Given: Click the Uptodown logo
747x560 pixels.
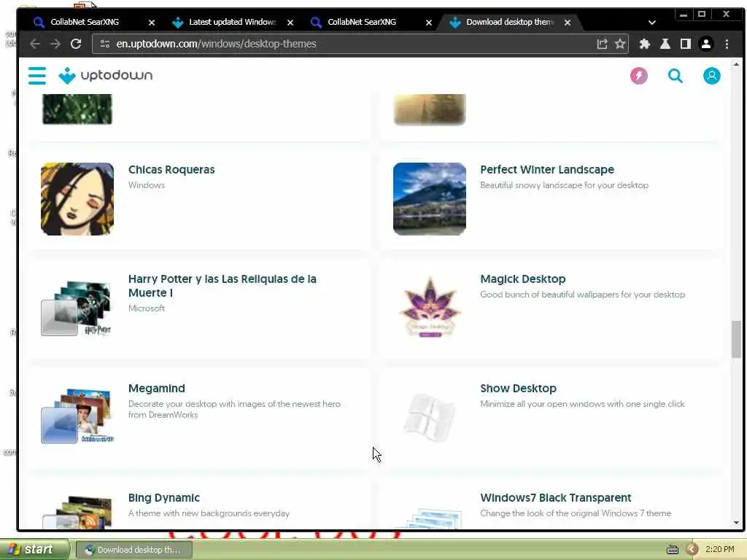Looking at the screenshot, I should pyautogui.click(x=105, y=75).
